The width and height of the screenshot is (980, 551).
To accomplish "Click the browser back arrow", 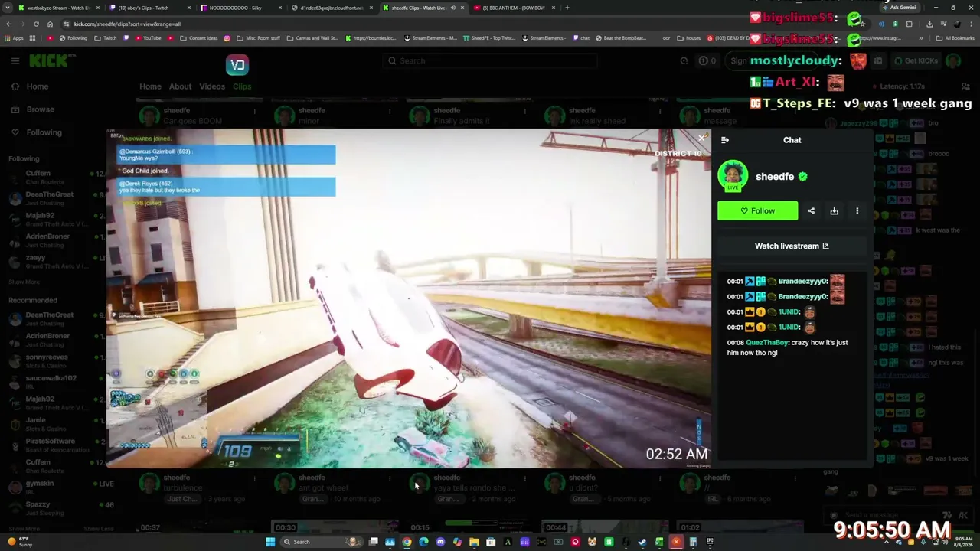I will coord(8,24).
